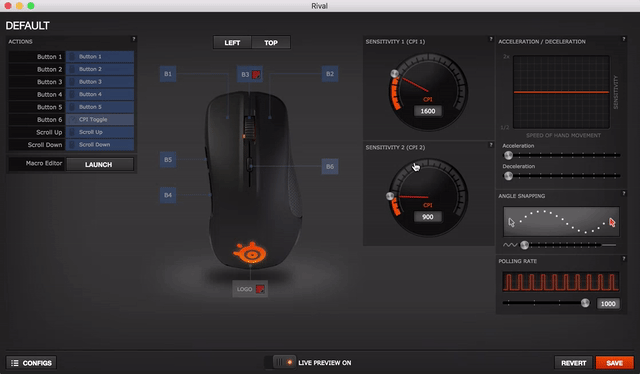Open the Button 6 CPI Toggle dropdown
This screenshot has height=374, width=640.
point(100,120)
